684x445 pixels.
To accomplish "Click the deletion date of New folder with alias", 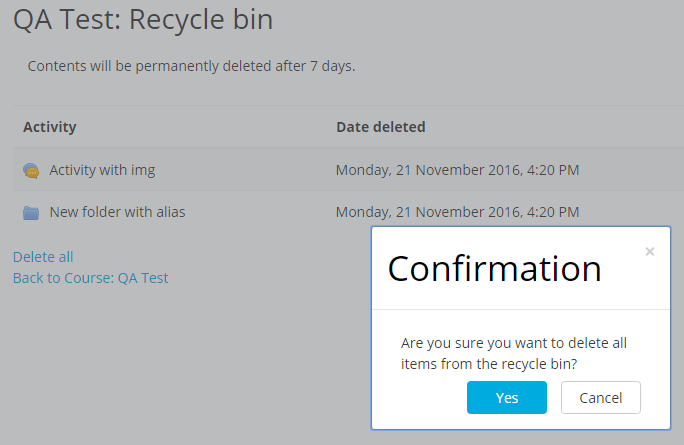I will point(457,212).
